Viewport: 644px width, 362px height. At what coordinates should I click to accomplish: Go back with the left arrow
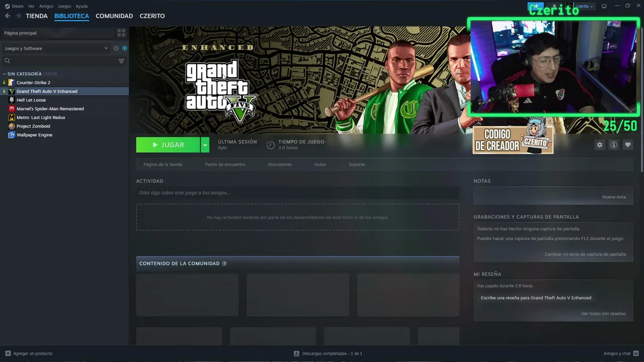click(x=8, y=16)
